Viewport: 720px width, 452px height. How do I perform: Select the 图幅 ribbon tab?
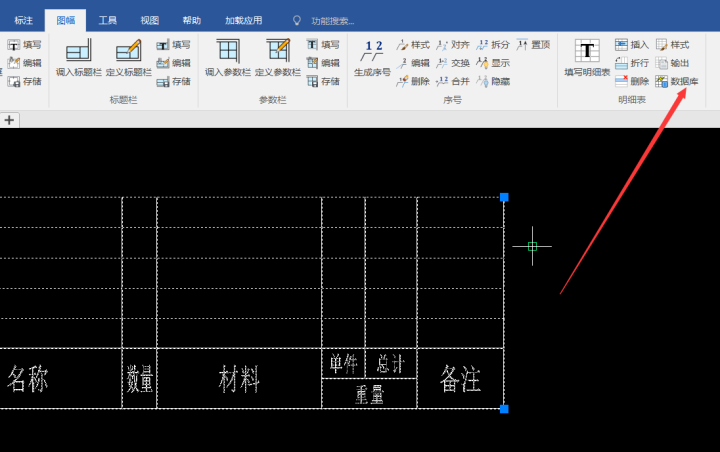[65, 20]
